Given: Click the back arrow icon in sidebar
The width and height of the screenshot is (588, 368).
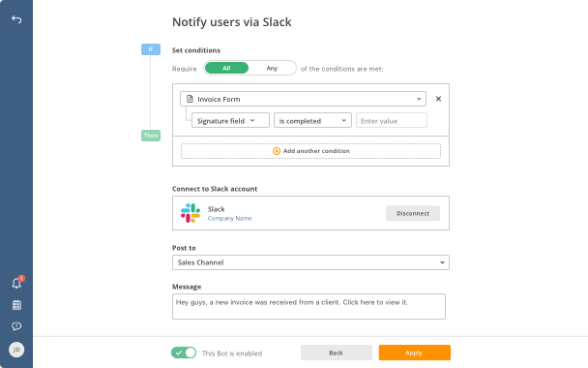Looking at the screenshot, I should (x=16, y=19).
